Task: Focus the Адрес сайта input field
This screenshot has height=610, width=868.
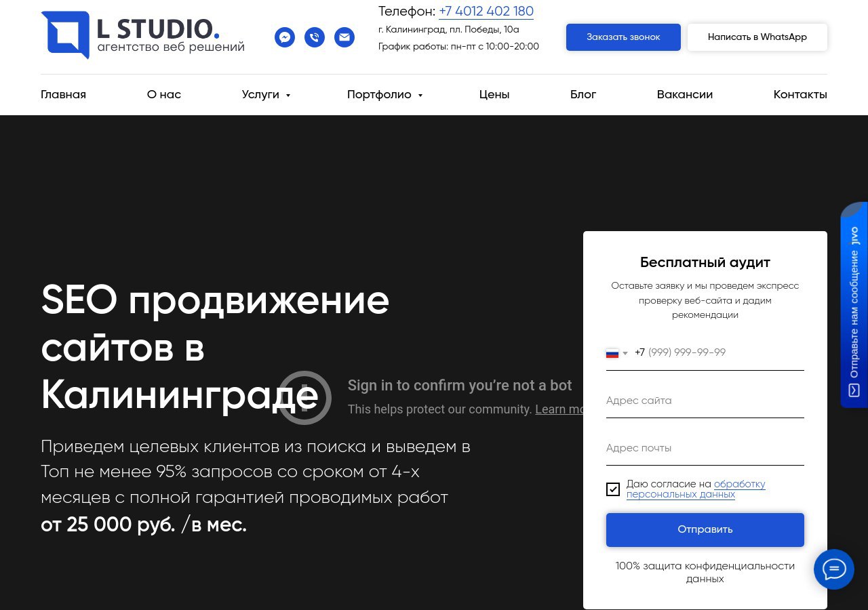Action: [705, 401]
